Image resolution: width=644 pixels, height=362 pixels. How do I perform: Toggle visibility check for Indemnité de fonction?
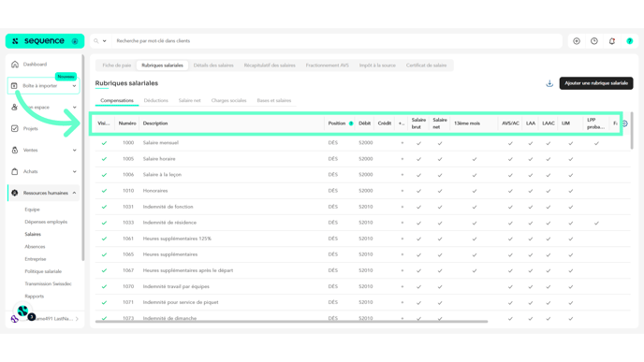(104, 207)
